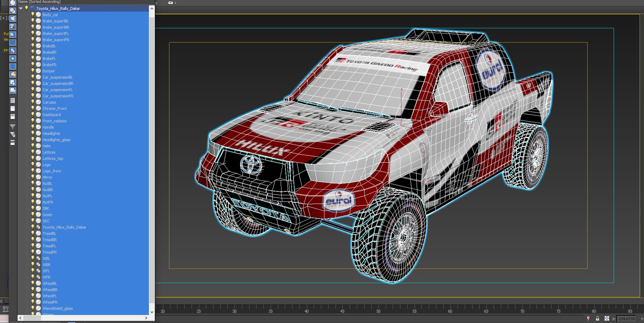The height and width of the screenshot is (323, 644).
Task: Toggle Display Object XRefs bracket icon
Action: [12, 58]
